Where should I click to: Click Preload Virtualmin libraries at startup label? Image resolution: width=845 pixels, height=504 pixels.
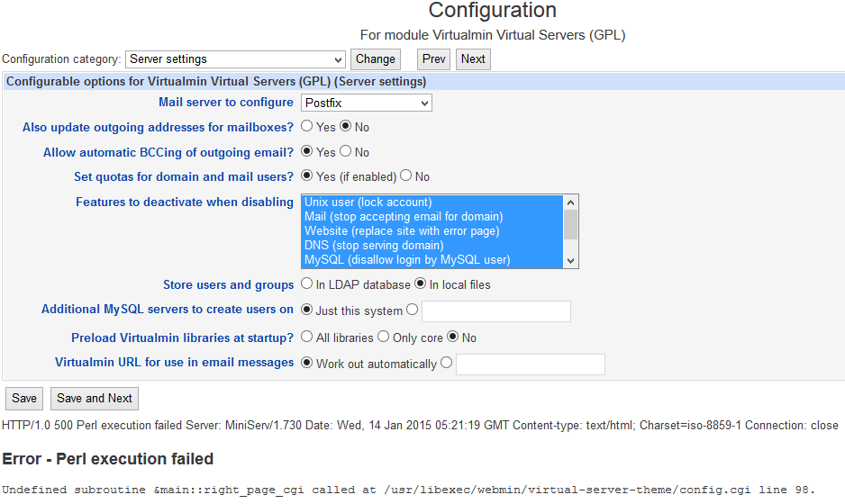click(182, 337)
